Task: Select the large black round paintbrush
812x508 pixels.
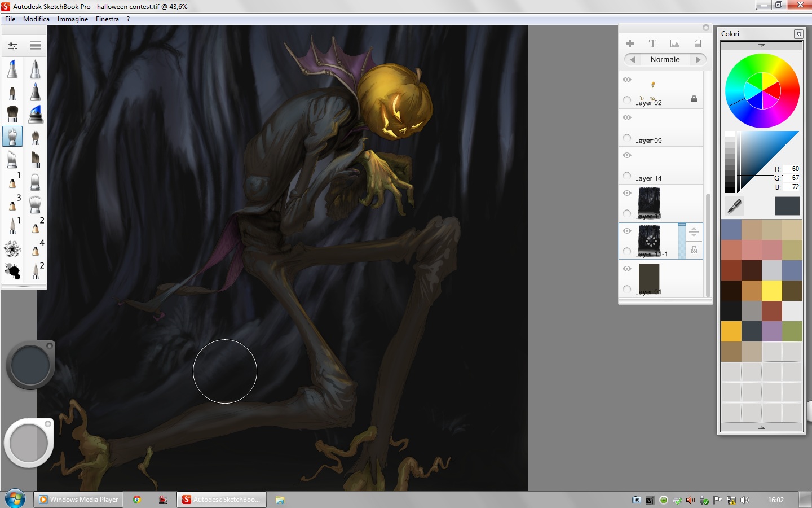Action: click(12, 114)
